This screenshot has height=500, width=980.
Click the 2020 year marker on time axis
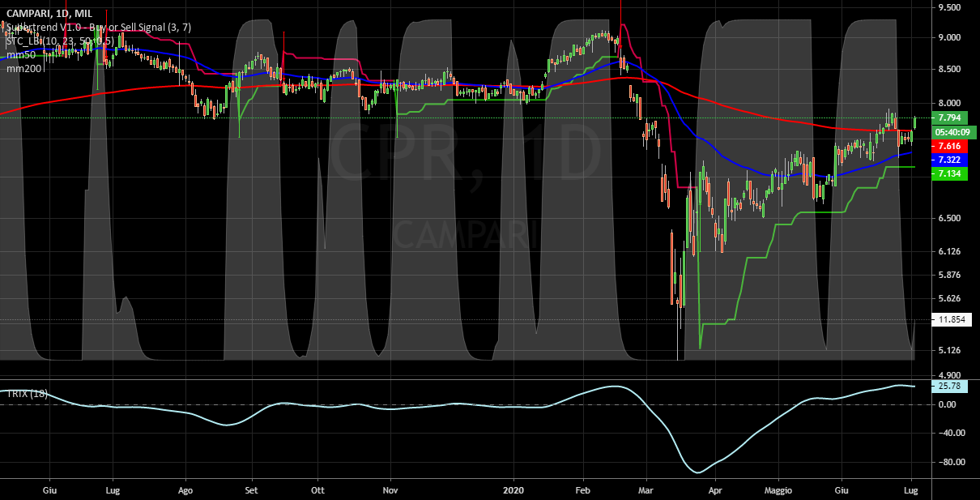[x=514, y=490]
